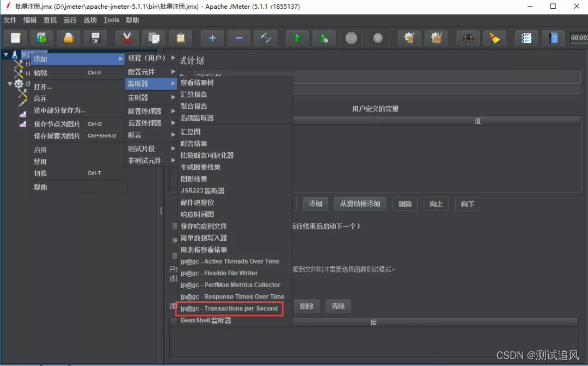588x366 pixels.
Task: Select jp@gc - Active Threads Over Time
Action: [235, 261]
